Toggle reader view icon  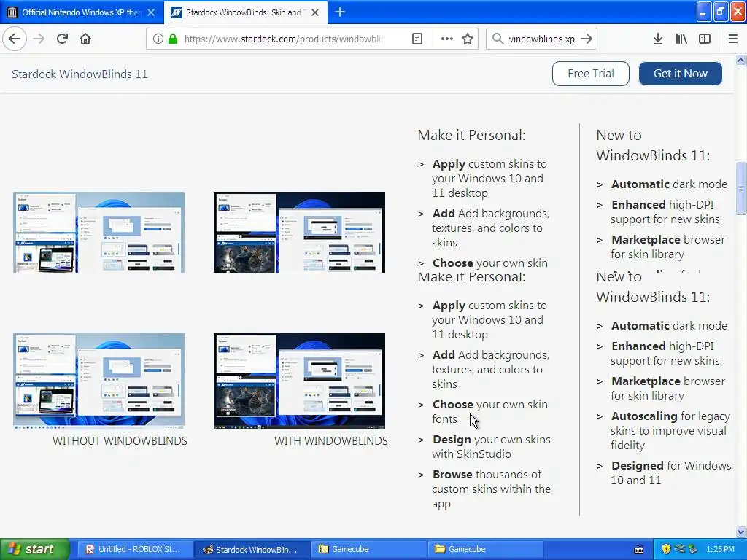point(417,39)
